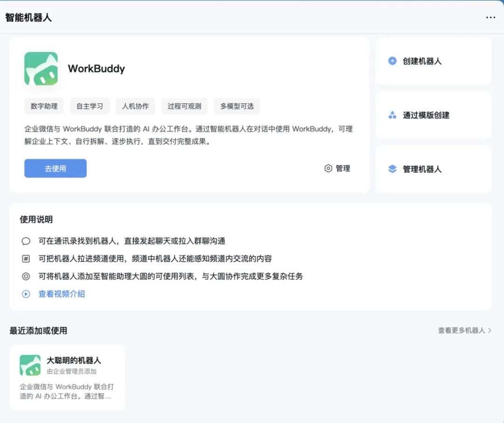Click the 过程可观测 tag

pos(184,106)
